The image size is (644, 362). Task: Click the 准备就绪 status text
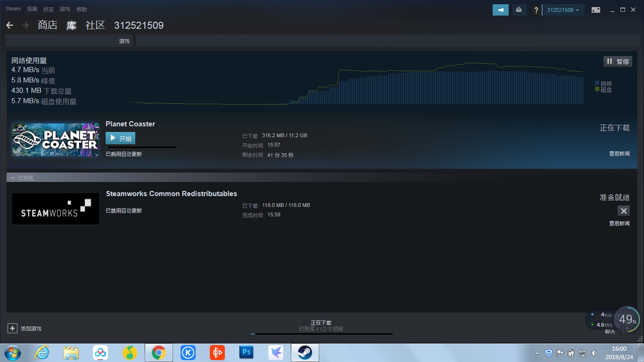tap(615, 197)
